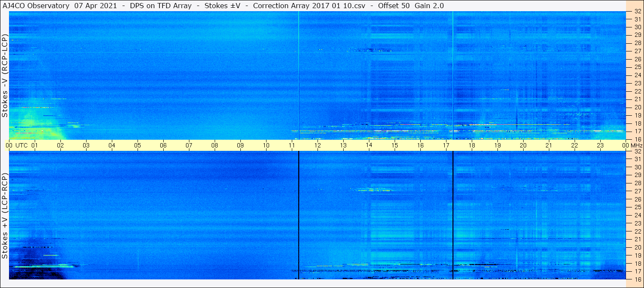The width and height of the screenshot is (644, 288).
Task: Click the 18 hour label on time axis
Action: [472, 145]
